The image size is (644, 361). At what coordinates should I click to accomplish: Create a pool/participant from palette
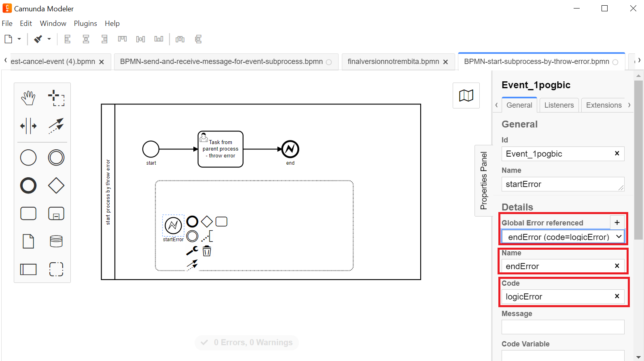(x=28, y=269)
